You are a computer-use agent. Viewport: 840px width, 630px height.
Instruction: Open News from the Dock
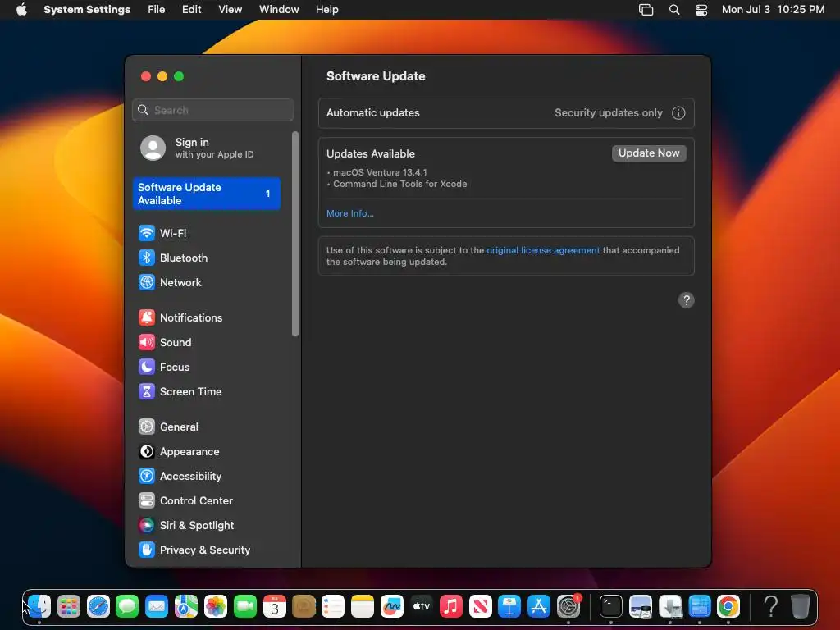click(481, 606)
